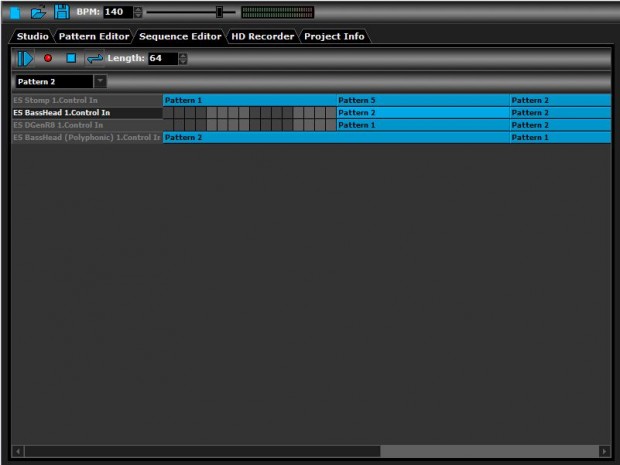
Task: Click the BPM input field
Action: 116,12
